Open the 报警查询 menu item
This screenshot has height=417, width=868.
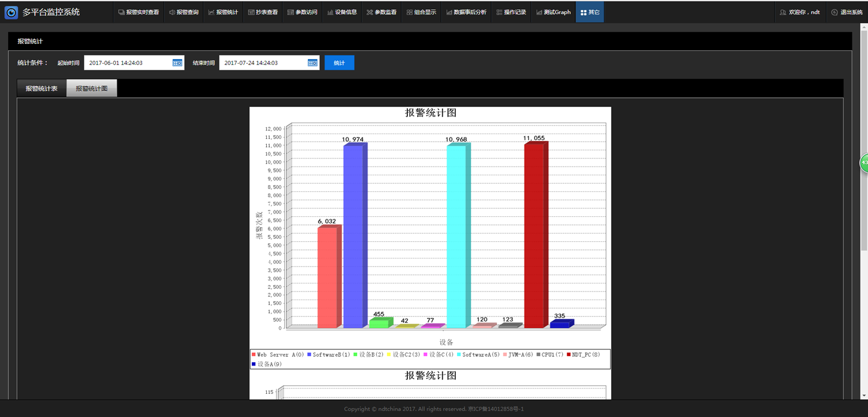184,12
